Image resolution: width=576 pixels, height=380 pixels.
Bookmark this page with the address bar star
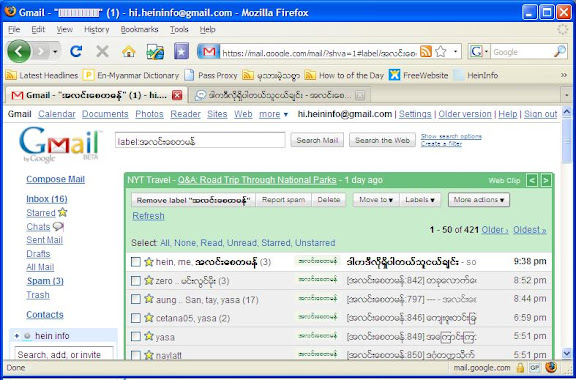click(x=440, y=52)
